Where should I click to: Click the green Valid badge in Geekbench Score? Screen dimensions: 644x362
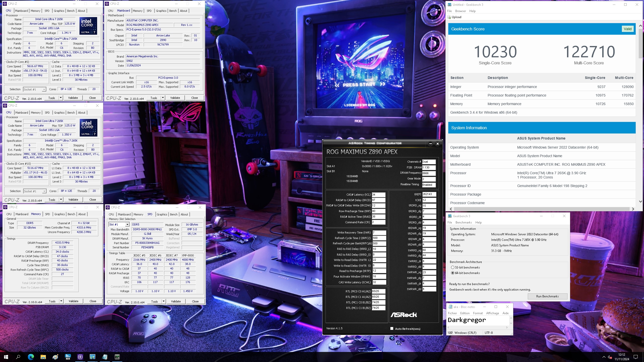click(627, 29)
